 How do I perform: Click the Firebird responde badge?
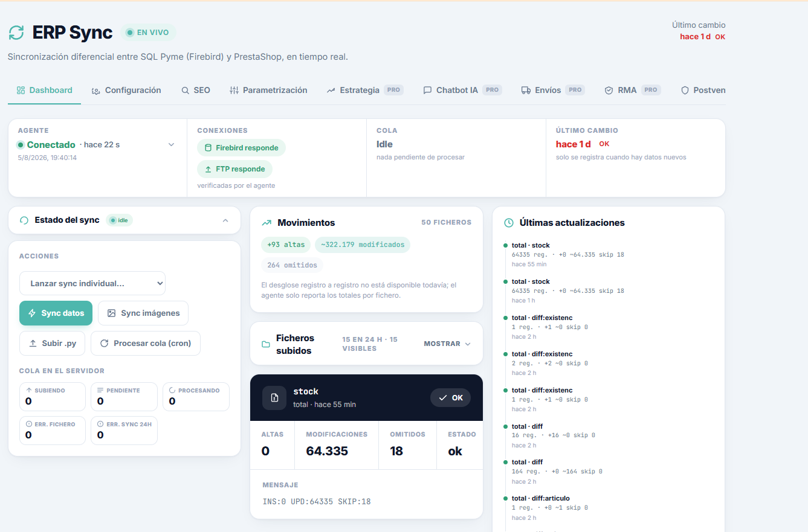point(241,148)
